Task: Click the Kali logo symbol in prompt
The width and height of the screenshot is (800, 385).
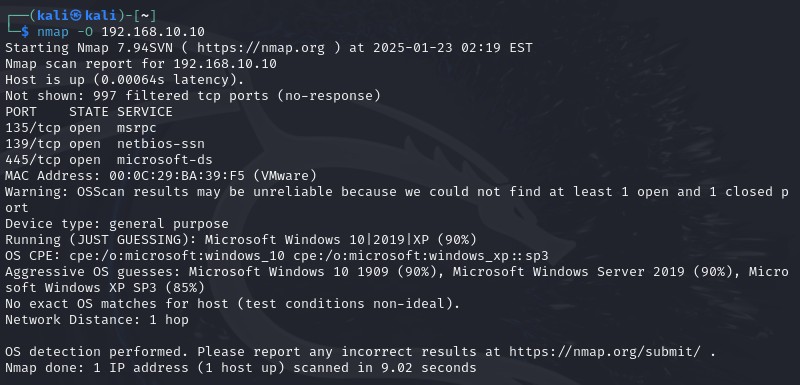Action: pos(77,16)
